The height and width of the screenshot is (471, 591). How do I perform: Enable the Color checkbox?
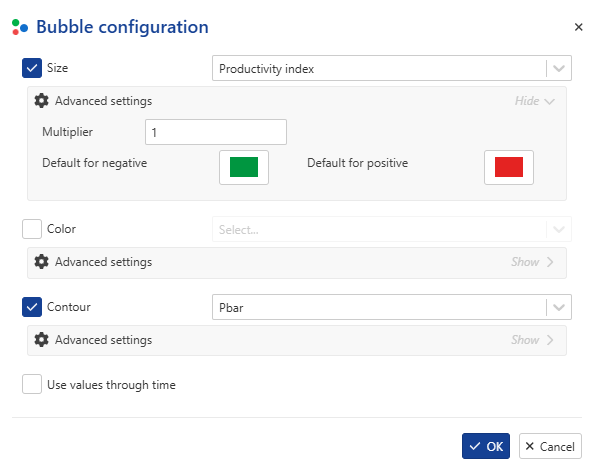32,229
